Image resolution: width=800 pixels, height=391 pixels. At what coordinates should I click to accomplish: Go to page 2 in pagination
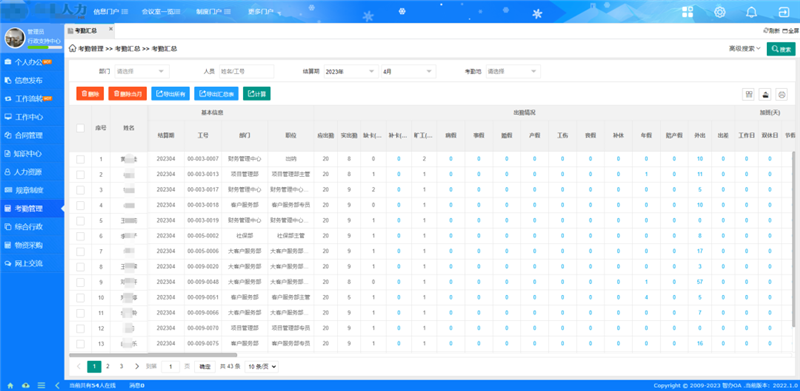[x=108, y=366]
